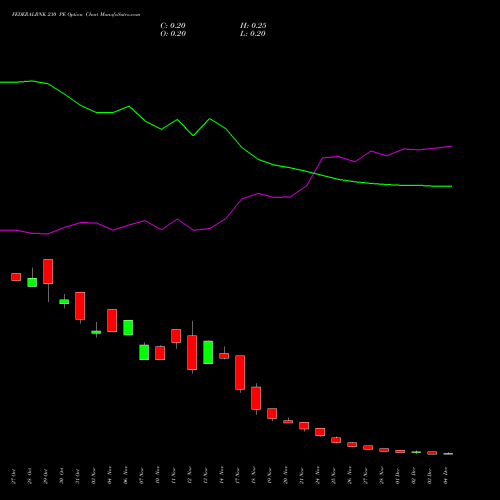Screen dimensions: 500x500
Task: Select the open value O: 0.20
Action: coord(173,34)
